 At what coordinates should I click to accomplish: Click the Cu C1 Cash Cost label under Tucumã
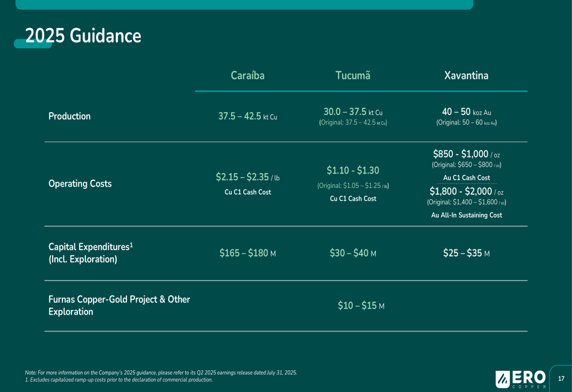353,199
